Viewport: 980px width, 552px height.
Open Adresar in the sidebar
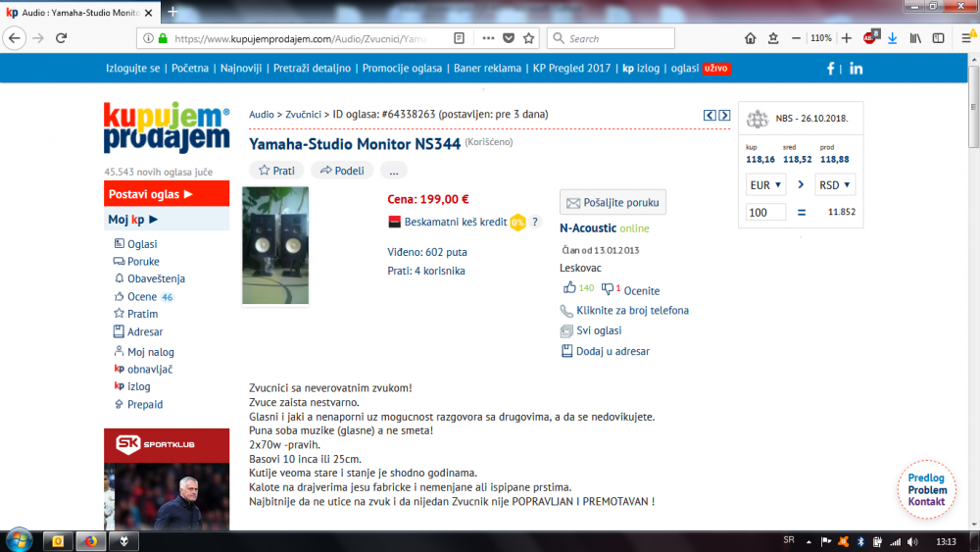pyautogui.click(x=145, y=332)
